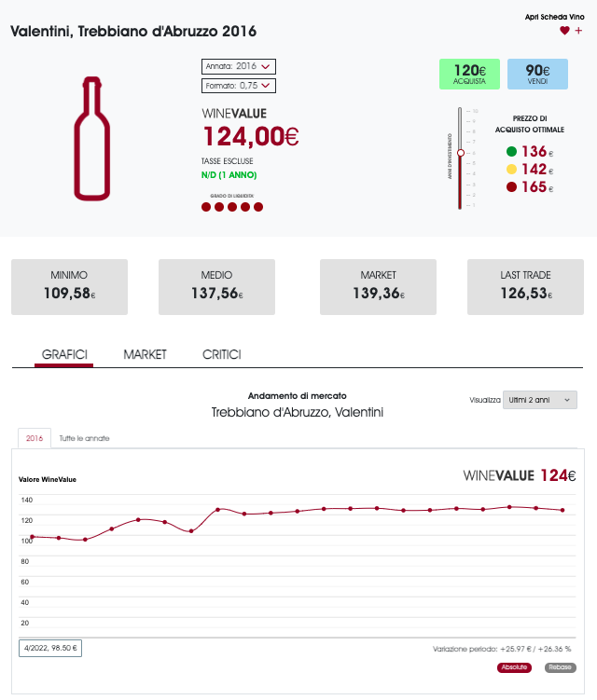The image size is (597, 700).
Task: Click the MINIMO 109,58€ card
Action: point(69,287)
